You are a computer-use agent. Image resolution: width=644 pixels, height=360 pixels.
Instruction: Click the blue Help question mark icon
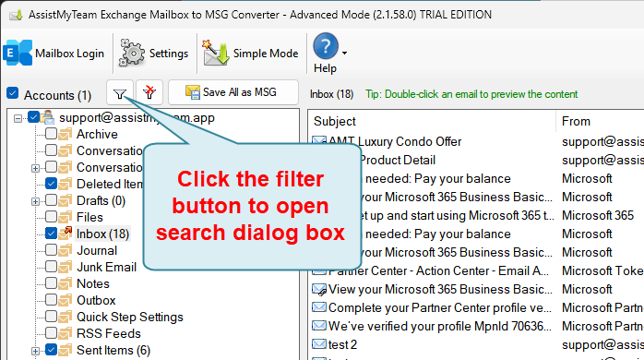tap(326, 46)
